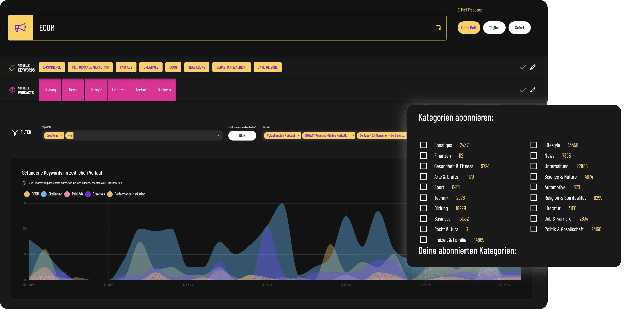Toggle the NEIN all-keywords switch
The height and width of the screenshot is (309, 644).
click(242, 136)
